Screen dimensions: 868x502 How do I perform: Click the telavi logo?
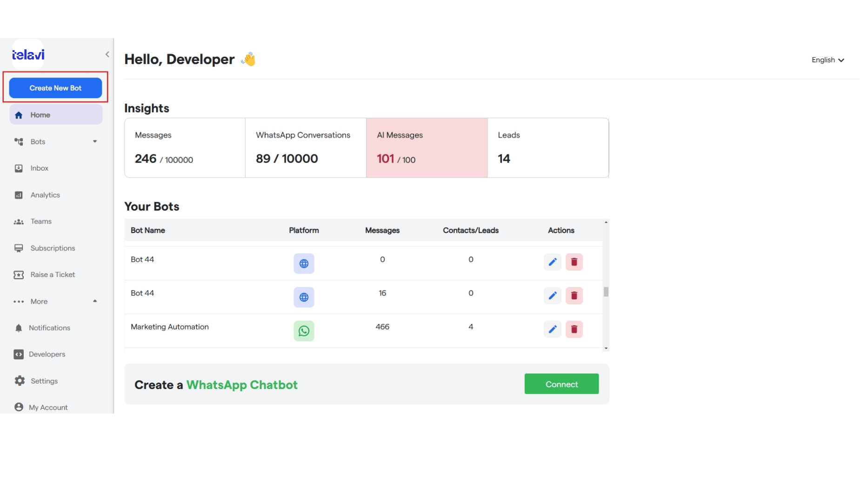coord(28,55)
